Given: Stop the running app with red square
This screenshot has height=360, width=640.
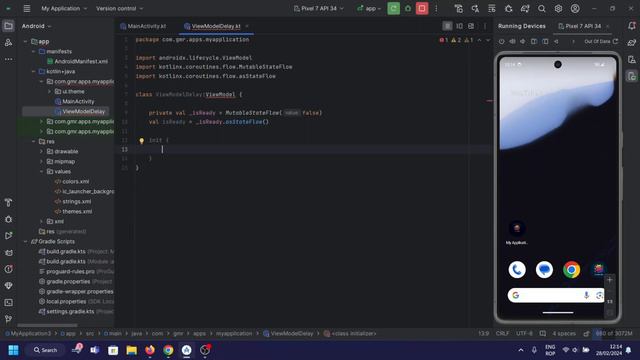Looking at the screenshot, I should click(422, 8).
